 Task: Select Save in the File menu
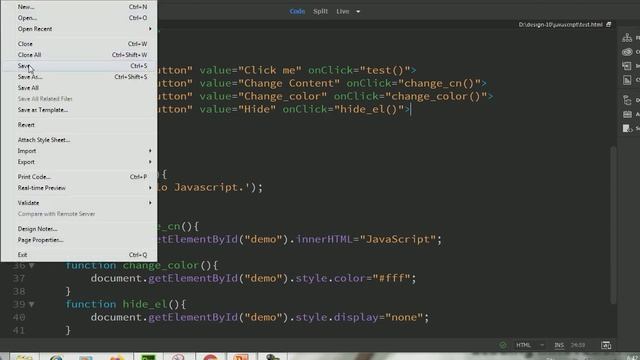(79, 66)
